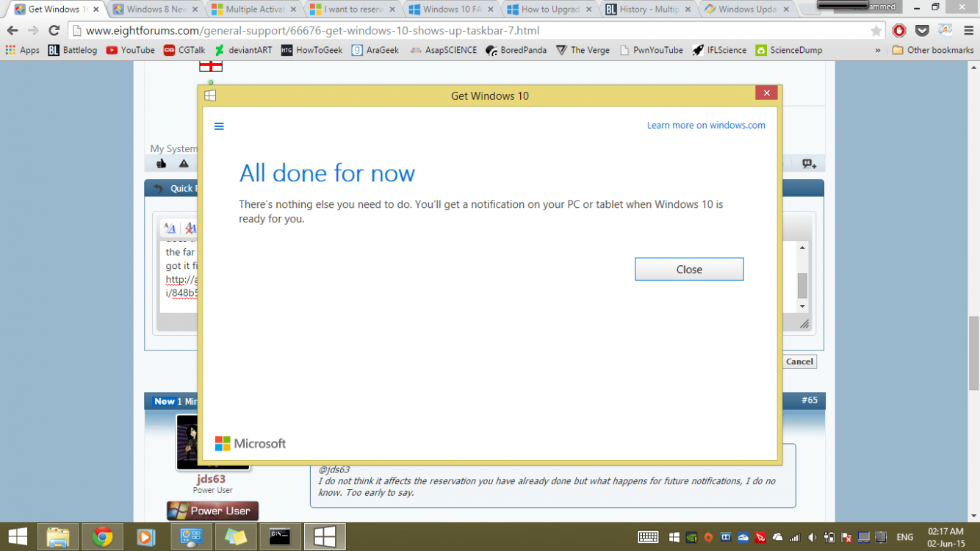Switch to the Multiple Activat tab
This screenshot has width=980, height=551.
click(254, 10)
